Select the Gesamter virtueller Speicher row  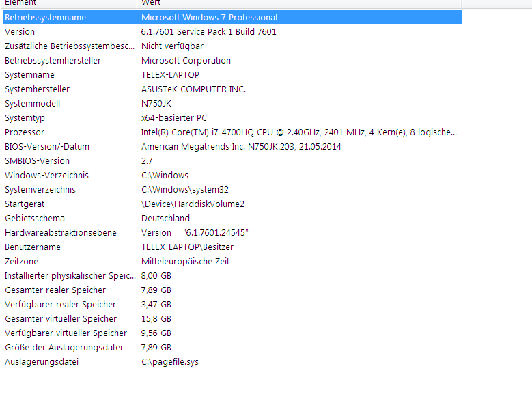pyautogui.click(x=232, y=318)
